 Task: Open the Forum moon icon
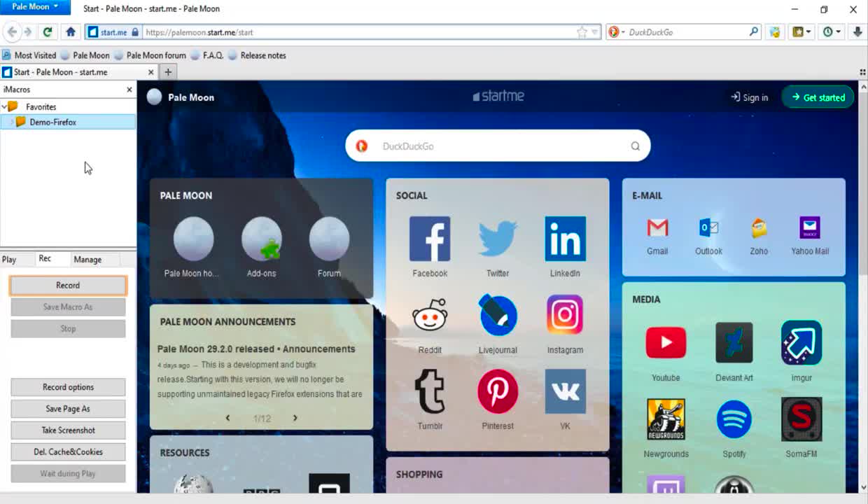(x=329, y=239)
